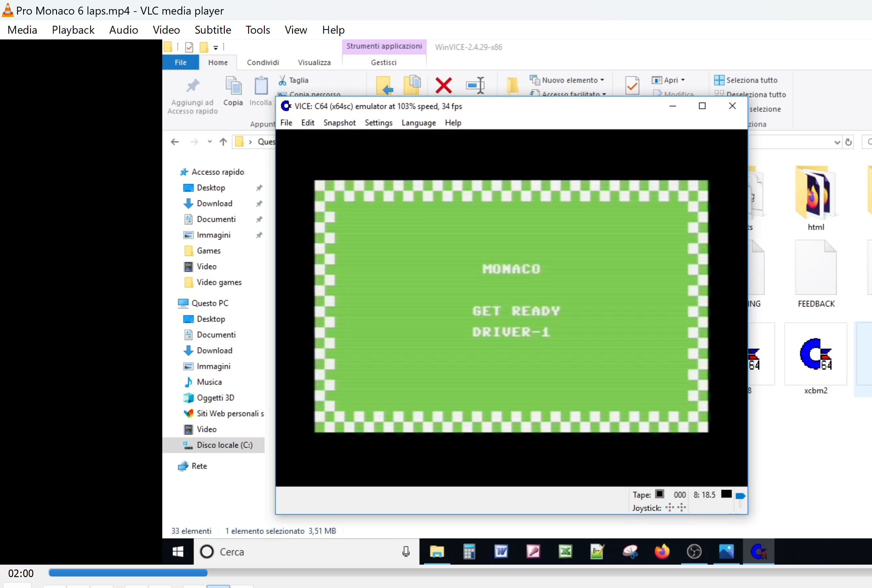Click the Rename icon in ribbon
872x588 pixels.
(475, 86)
